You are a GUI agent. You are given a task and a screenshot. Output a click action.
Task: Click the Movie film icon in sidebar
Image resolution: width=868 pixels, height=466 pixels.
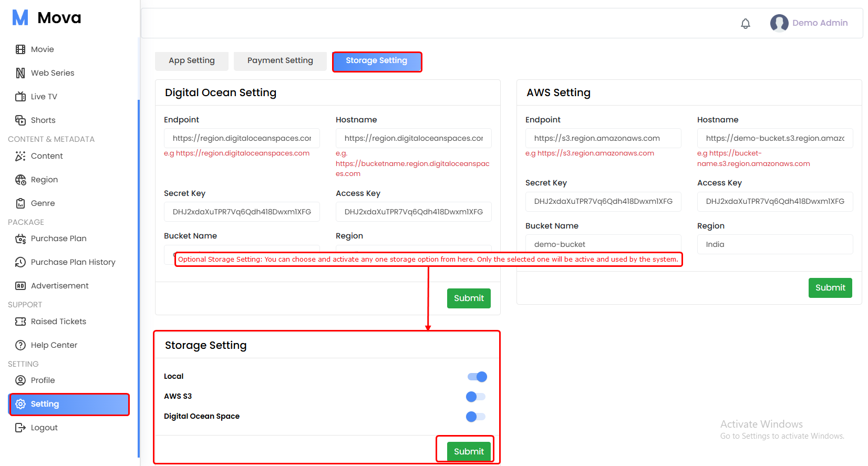[20, 49]
